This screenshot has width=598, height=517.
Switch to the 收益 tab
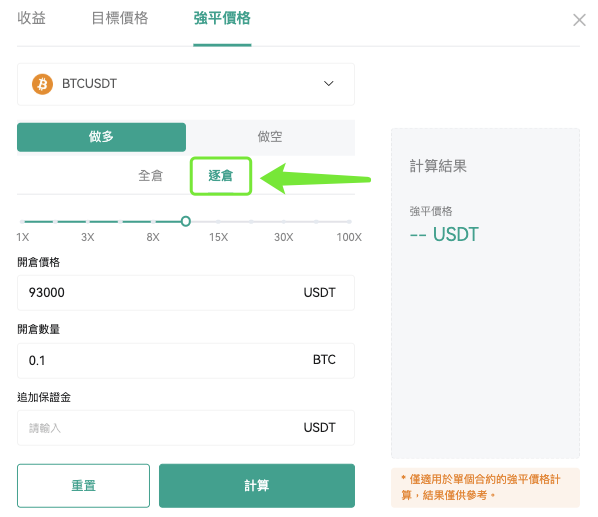click(x=31, y=18)
